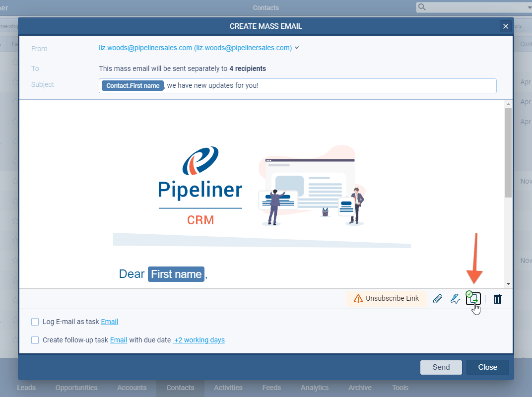
Task: Click the email template icon
Action: tap(474, 299)
